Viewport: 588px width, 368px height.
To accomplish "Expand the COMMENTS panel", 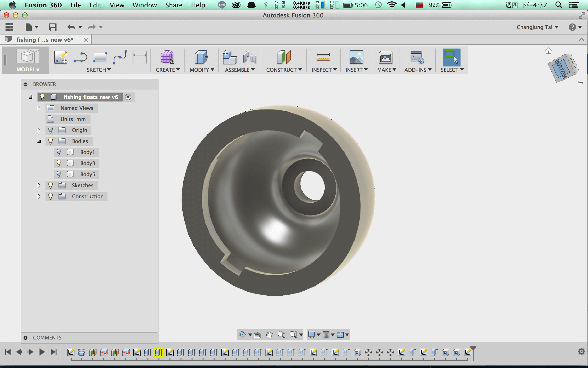I will point(25,338).
